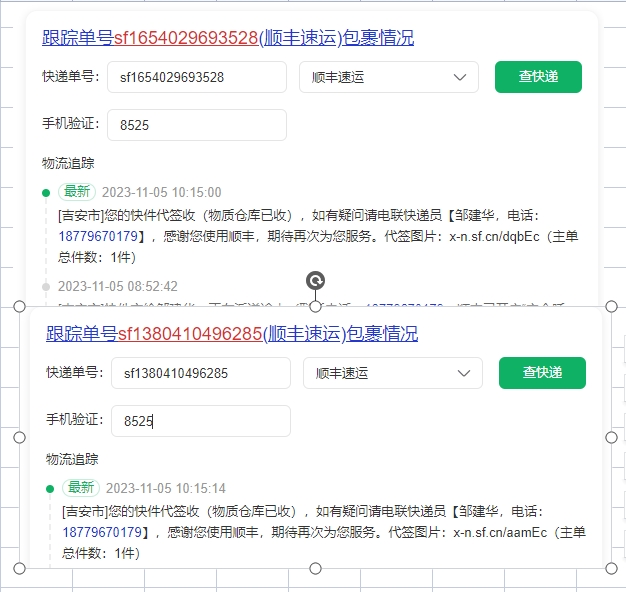Click the bottom-center resize handle of the selected image
Screen dimensions: 626x592
[x=315, y=568]
